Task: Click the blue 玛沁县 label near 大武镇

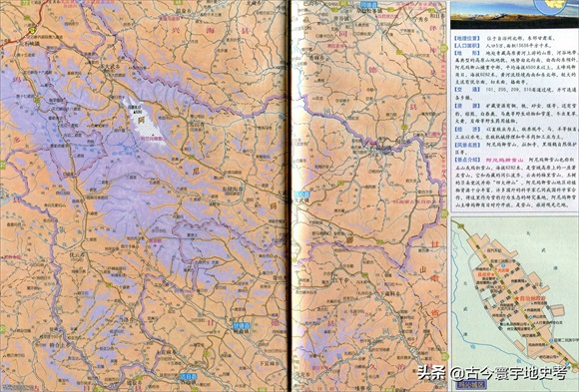Action: coord(302,195)
